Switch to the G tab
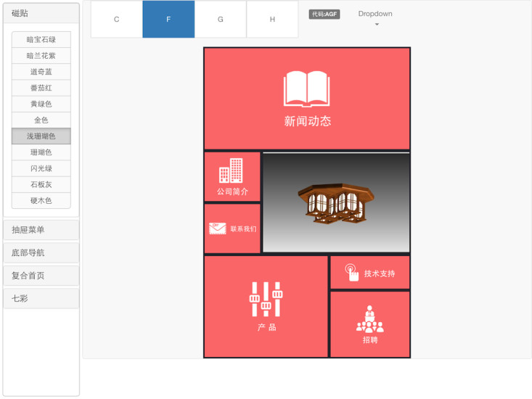This screenshot has height=399, width=532. [221, 20]
